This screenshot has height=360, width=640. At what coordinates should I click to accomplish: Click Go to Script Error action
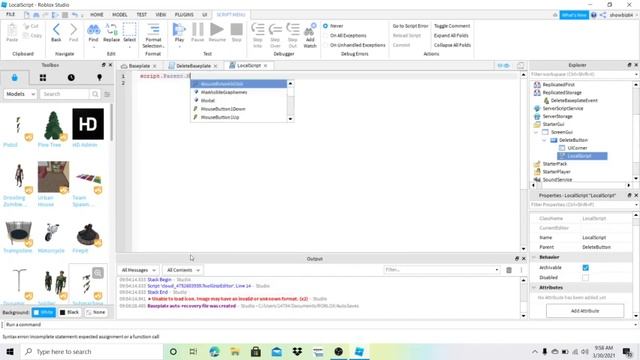410,26
